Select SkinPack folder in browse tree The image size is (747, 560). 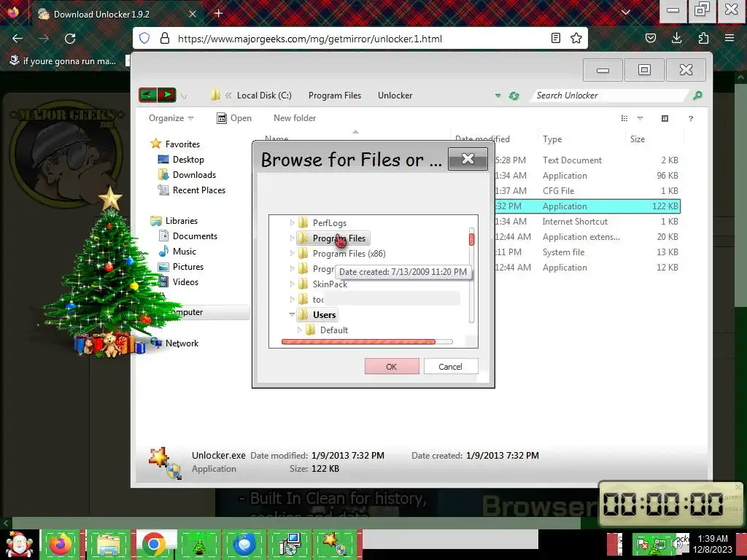tap(330, 284)
